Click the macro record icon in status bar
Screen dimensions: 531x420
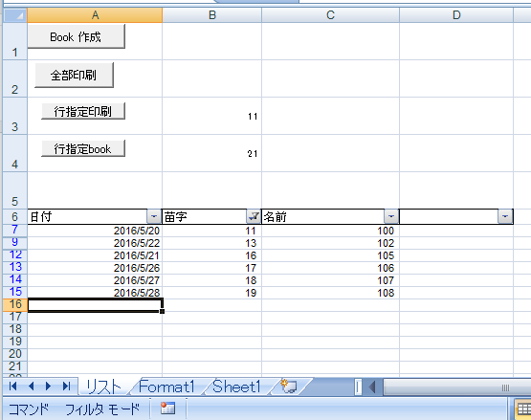tap(167, 409)
